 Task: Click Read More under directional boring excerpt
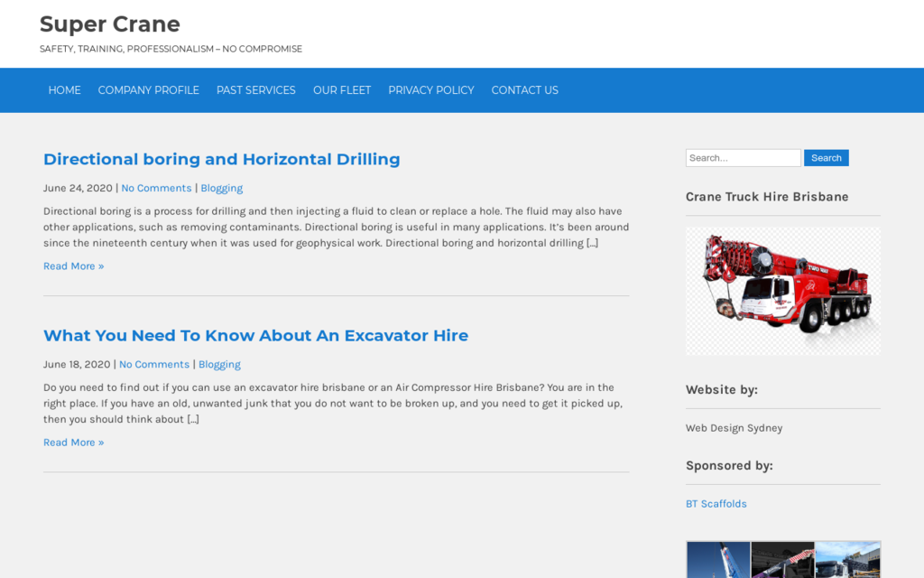[73, 266]
